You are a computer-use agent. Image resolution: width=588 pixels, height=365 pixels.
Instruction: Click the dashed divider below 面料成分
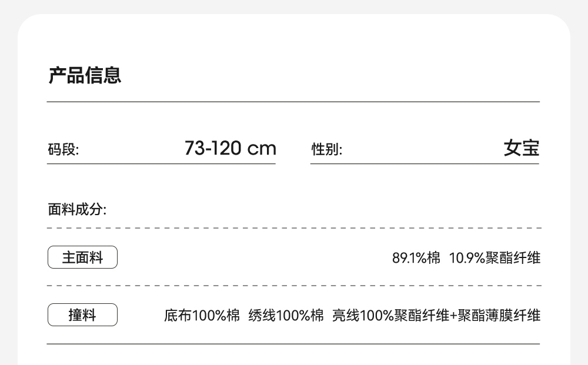[x=293, y=227]
